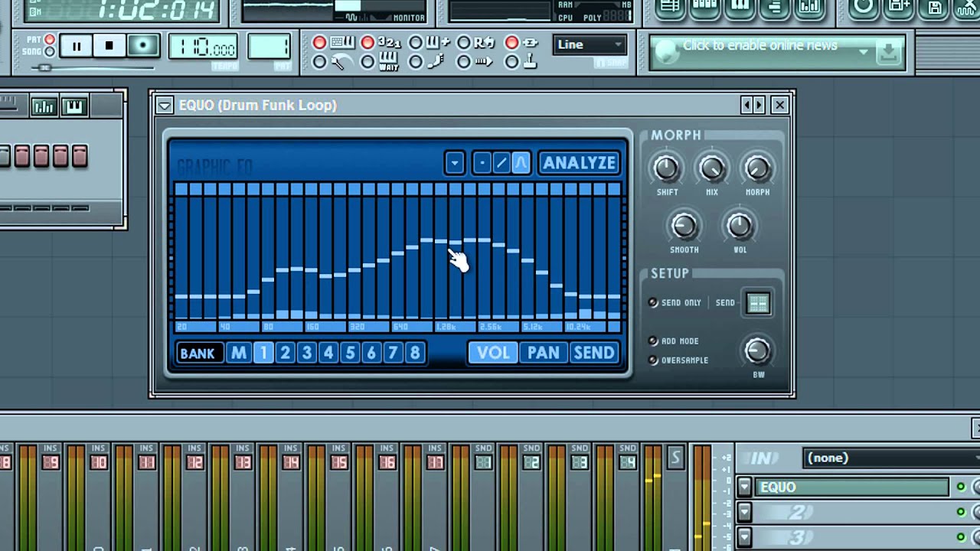
Task: Select bank 7
Action: (x=393, y=353)
